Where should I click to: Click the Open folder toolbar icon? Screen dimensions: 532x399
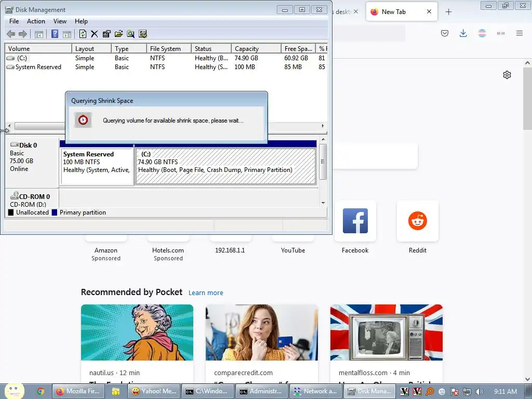point(118,34)
